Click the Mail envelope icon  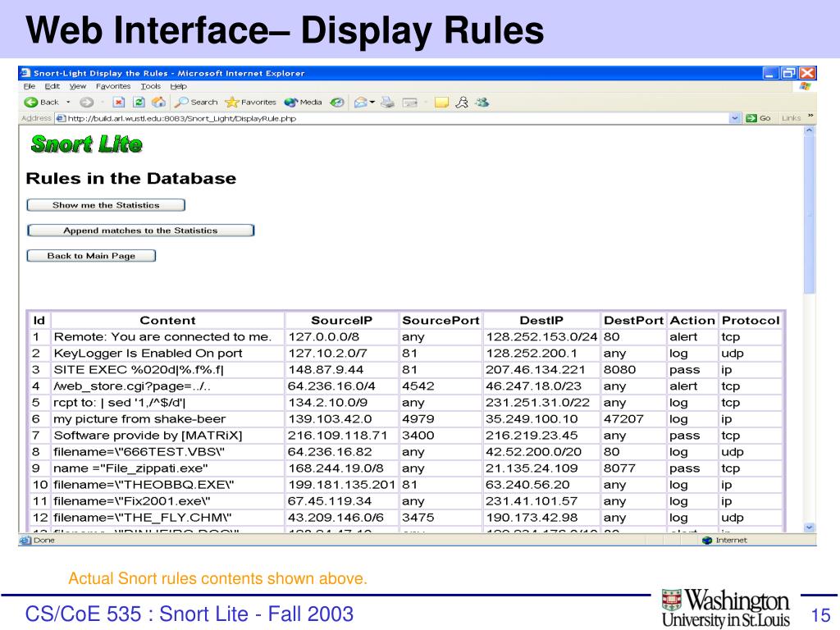[x=361, y=102]
